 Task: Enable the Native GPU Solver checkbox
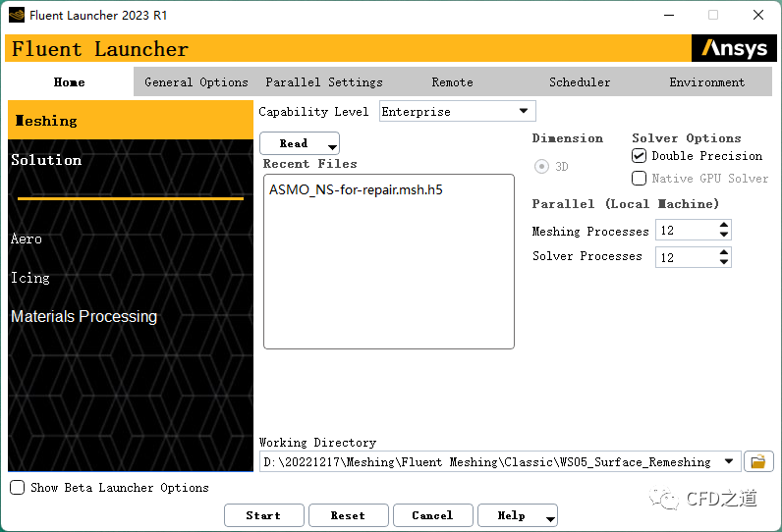click(x=640, y=179)
